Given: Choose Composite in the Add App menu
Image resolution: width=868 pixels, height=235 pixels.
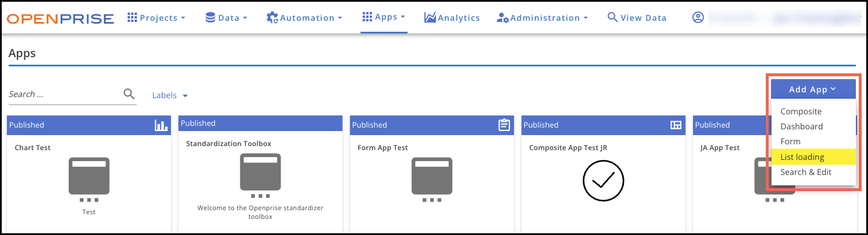Looking at the screenshot, I should (x=800, y=111).
